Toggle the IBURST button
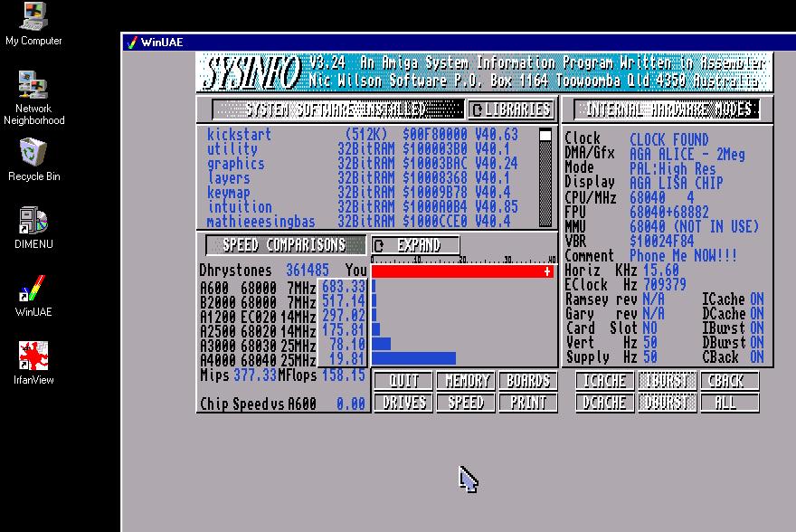 [667, 381]
